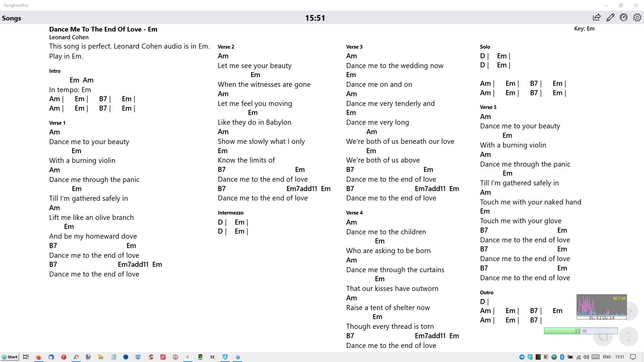Open the red T app on the taskbar
Screen dimensions: 644x362
[x=64, y=357]
